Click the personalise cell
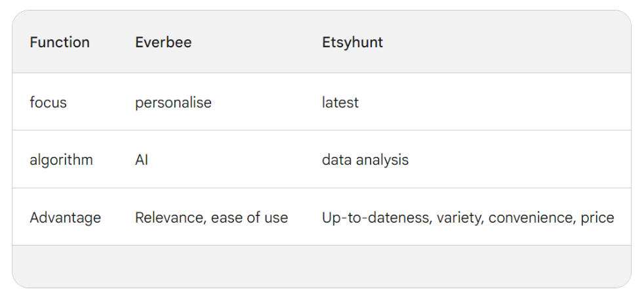Viewport: 644px width, 304px height. (x=173, y=103)
